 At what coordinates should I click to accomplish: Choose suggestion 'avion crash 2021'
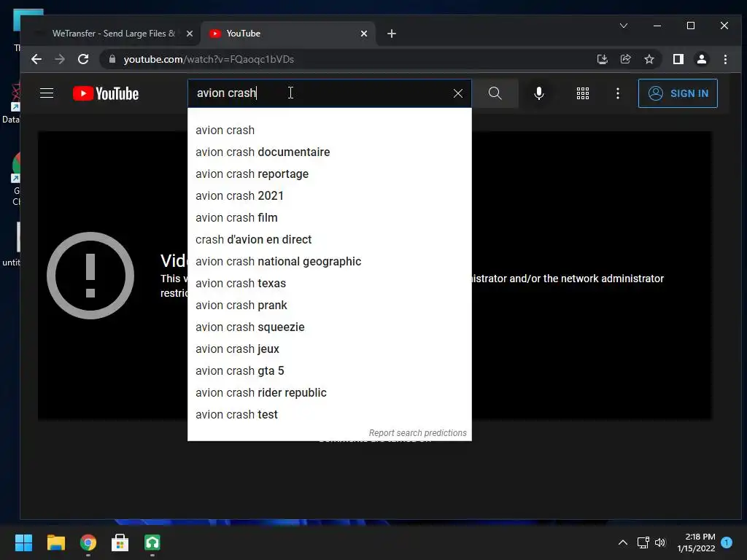(330, 195)
